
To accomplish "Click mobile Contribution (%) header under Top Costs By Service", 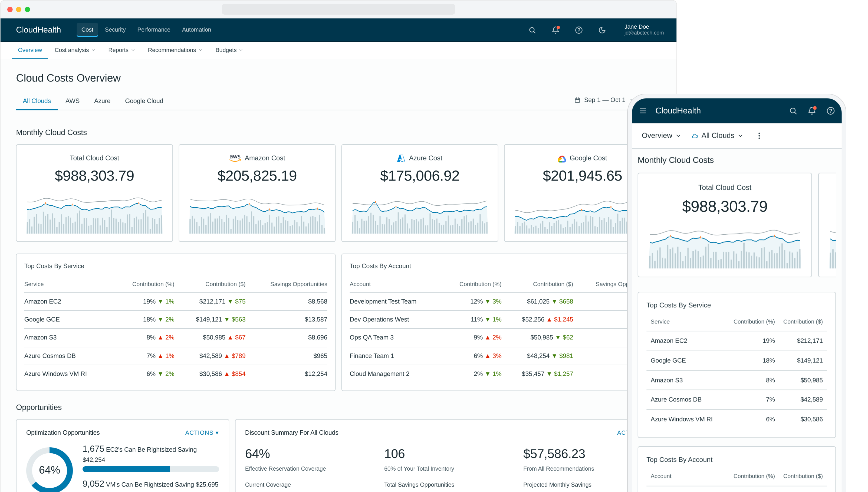I will point(754,322).
